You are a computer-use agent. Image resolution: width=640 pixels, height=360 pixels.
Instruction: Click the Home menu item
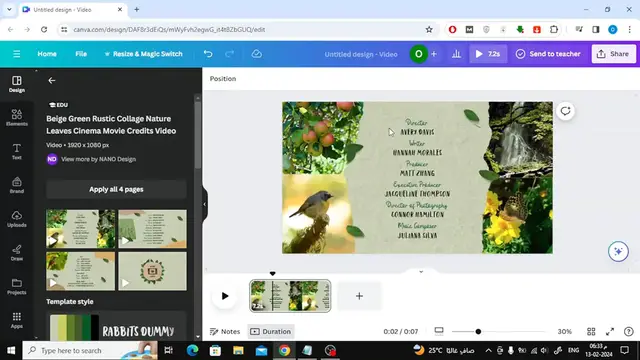[47, 54]
